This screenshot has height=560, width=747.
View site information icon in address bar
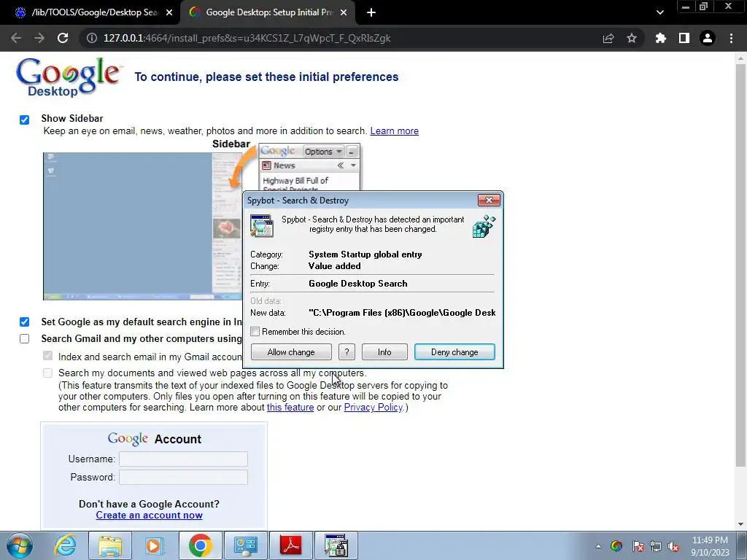click(x=91, y=38)
